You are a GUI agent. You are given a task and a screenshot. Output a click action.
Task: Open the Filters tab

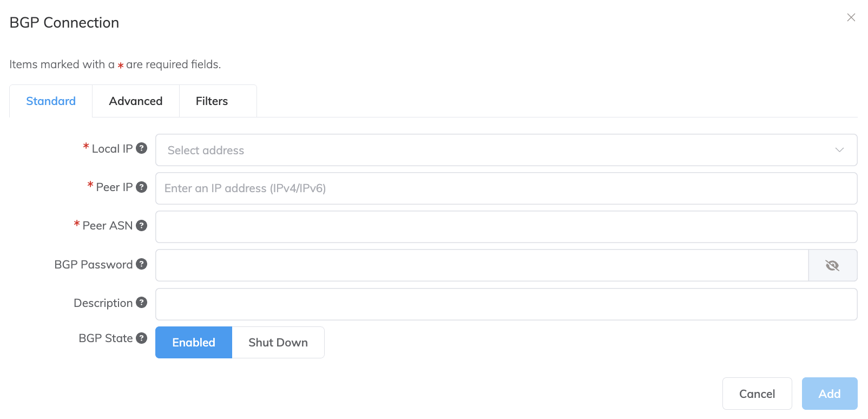[212, 101]
